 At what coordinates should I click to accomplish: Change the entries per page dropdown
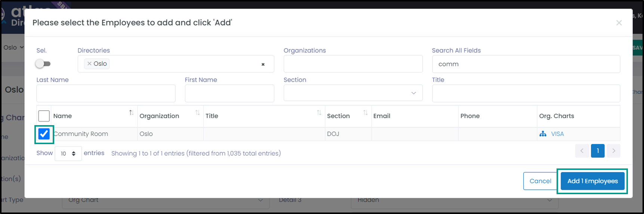tap(68, 153)
